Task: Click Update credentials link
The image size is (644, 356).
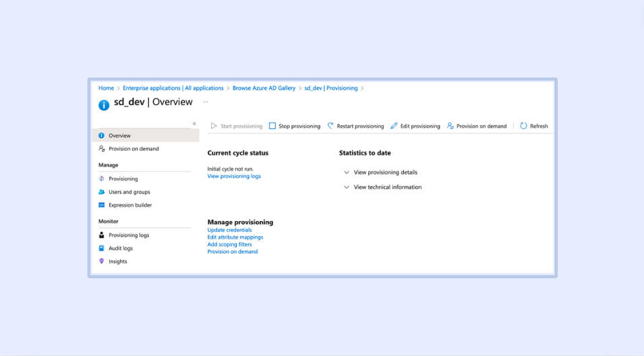Action: coord(229,230)
